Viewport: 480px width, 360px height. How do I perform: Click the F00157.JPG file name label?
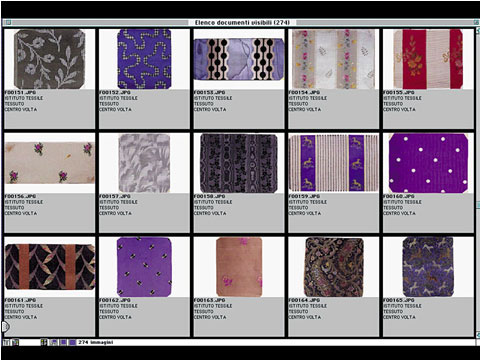point(115,196)
